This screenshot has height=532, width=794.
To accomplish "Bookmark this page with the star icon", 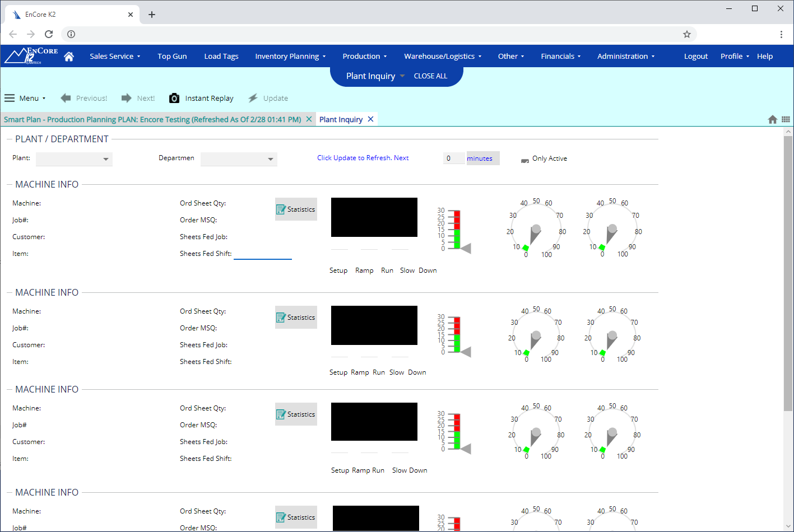I will [x=686, y=34].
